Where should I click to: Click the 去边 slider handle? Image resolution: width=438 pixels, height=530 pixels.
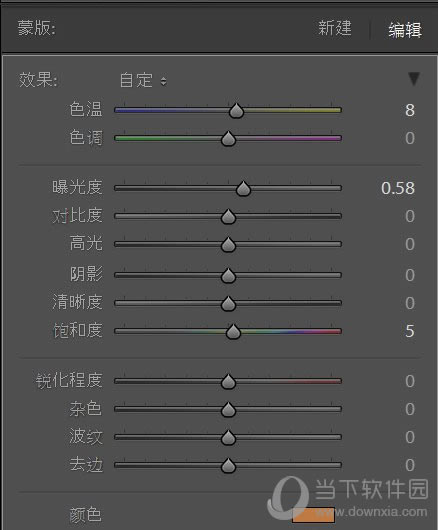coord(228,466)
